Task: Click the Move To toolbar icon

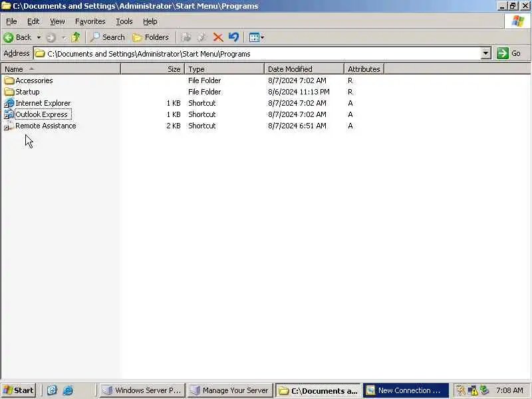Action: (186, 37)
